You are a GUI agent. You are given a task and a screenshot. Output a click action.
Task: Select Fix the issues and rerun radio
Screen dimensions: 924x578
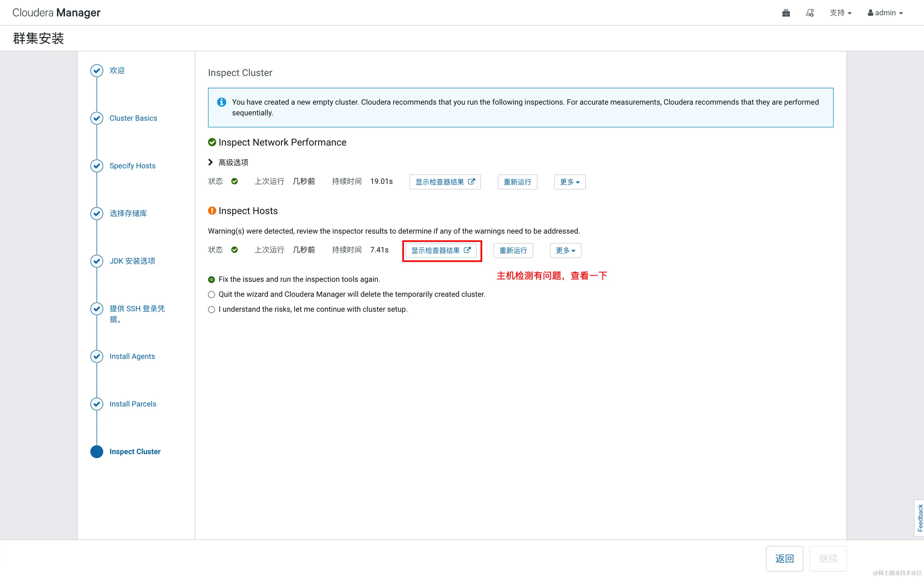tap(211, 280)
